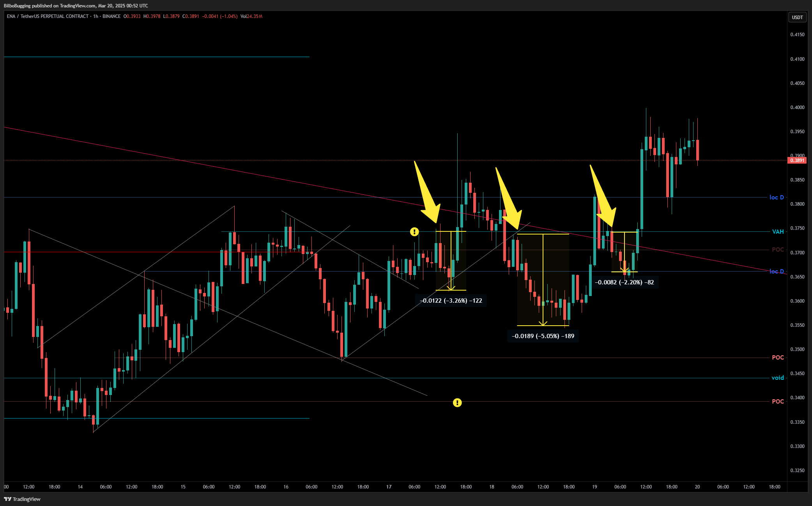This screenshot has width=812, height=506.
Task: Click the lowest POC label near 0.3400
Action: pos(778,402)
